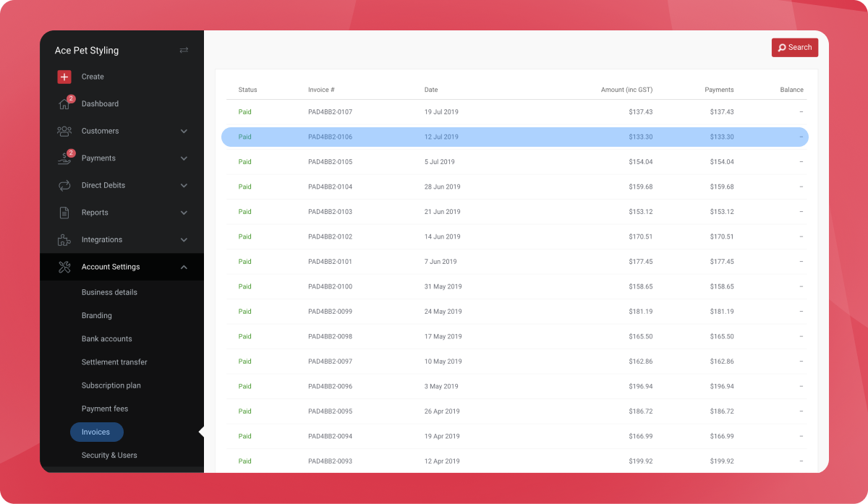Expand the Integrations menu chevron
Viewport: 868px width, 504px height.
click(184, 239)
